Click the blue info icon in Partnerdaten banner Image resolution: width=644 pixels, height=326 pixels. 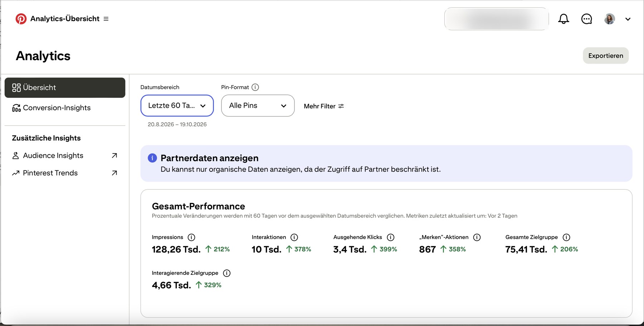pyautogui.click(x=152, y=158)
